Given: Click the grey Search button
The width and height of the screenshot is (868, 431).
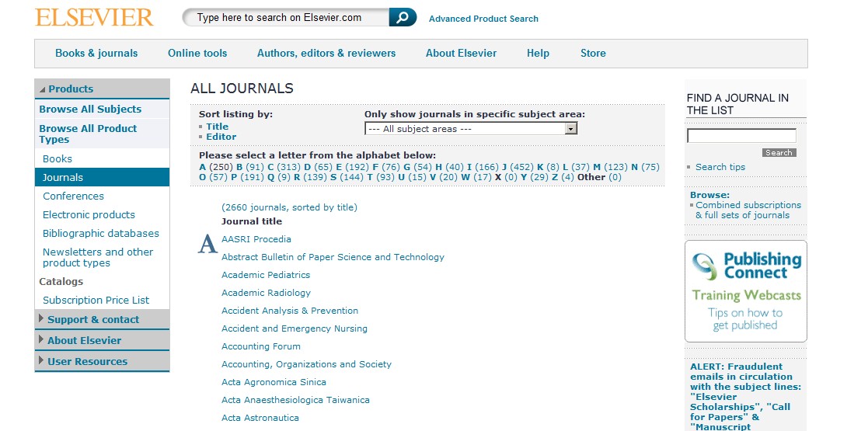Looking at the screenshot, I should (x=779, y=153).
